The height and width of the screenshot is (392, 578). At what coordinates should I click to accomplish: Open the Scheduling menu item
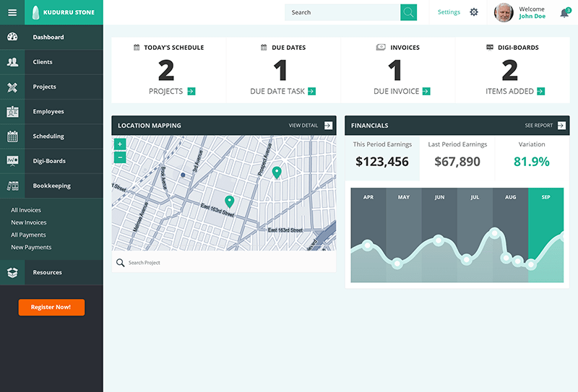tap(51, 136)
